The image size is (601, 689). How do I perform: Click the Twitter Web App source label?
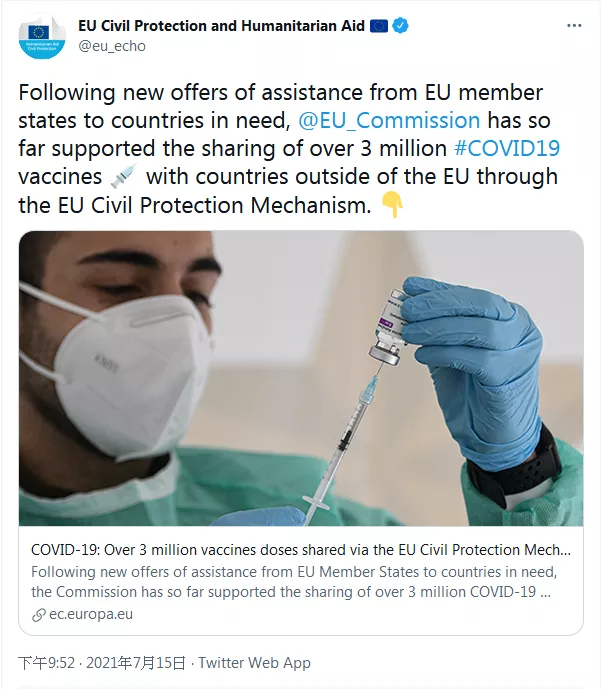tap(254, 663)
